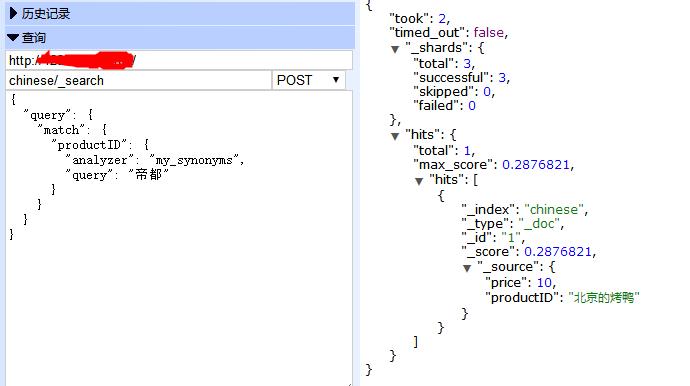The height and width of the screenshot is (386, 690).
Task: Select the "failed": 0 entry
Action: (444, 106)
